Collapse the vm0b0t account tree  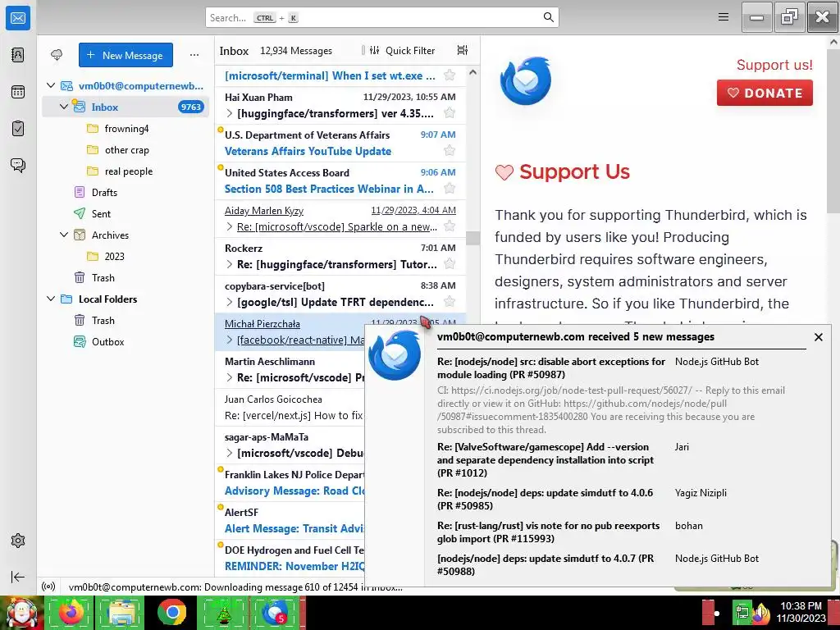click(51, 85)
